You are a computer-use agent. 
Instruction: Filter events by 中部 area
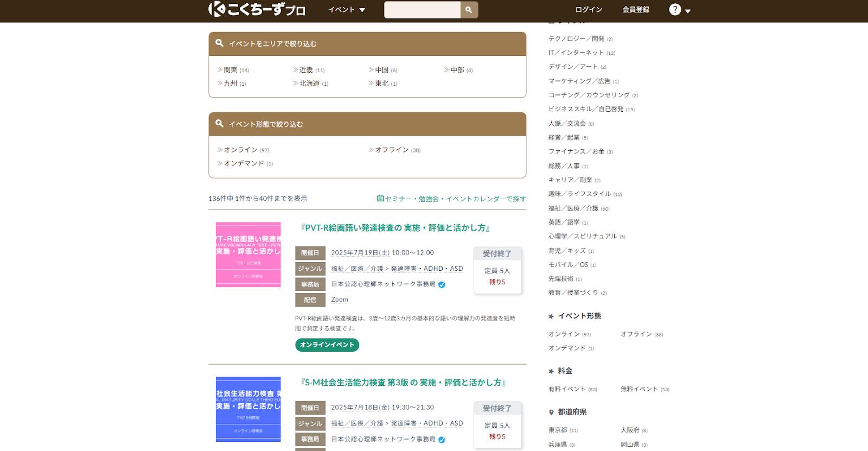coord(458,70)
